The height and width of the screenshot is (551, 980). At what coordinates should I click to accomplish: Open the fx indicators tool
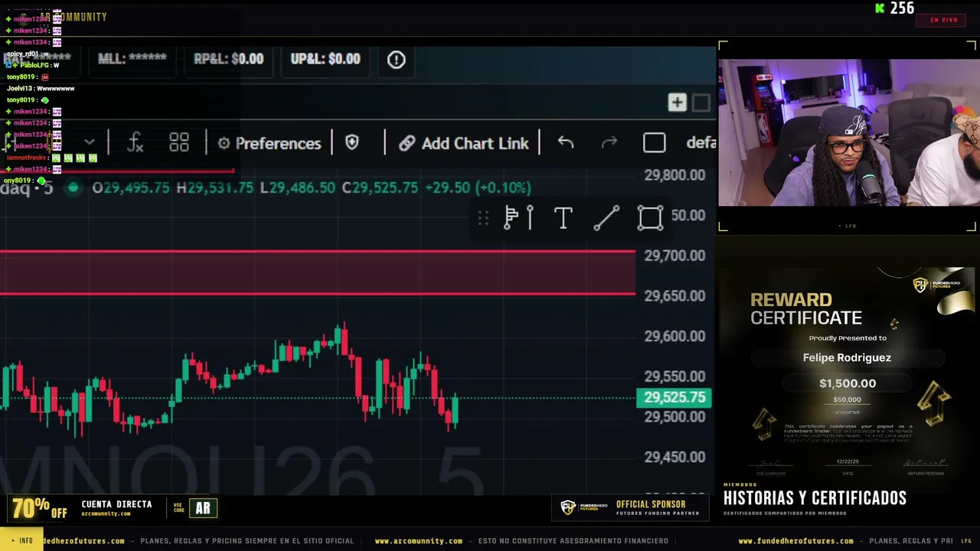tap(136, 143)
